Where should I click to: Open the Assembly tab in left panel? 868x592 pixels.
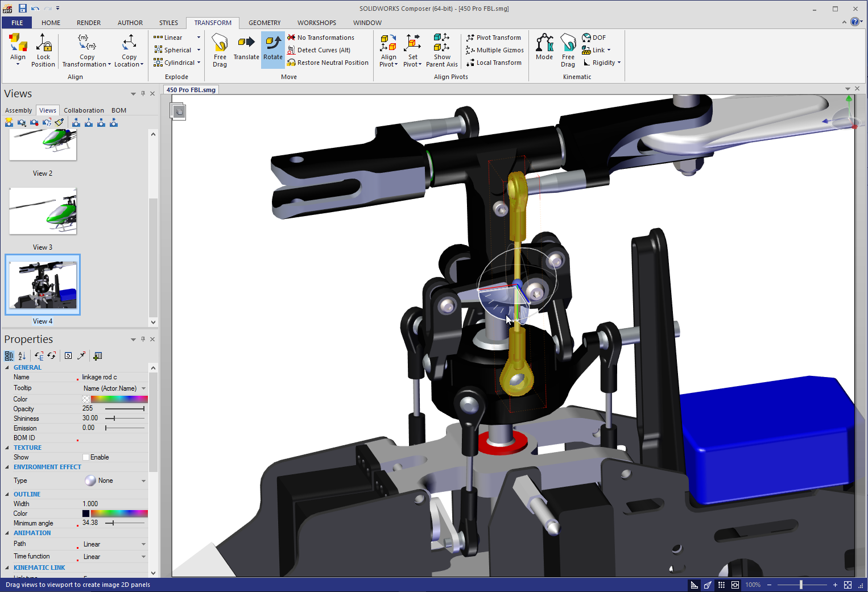click(18, 110)
